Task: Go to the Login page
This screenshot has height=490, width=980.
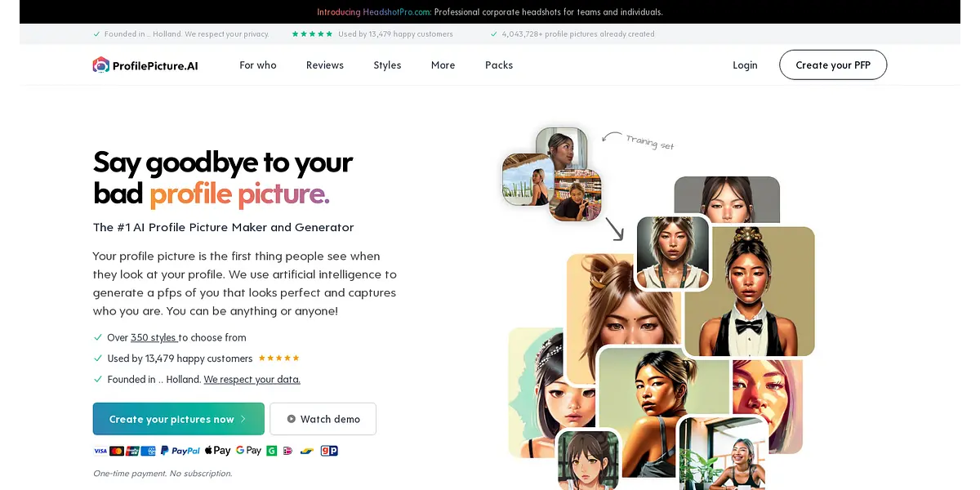Action: [745, 65]
